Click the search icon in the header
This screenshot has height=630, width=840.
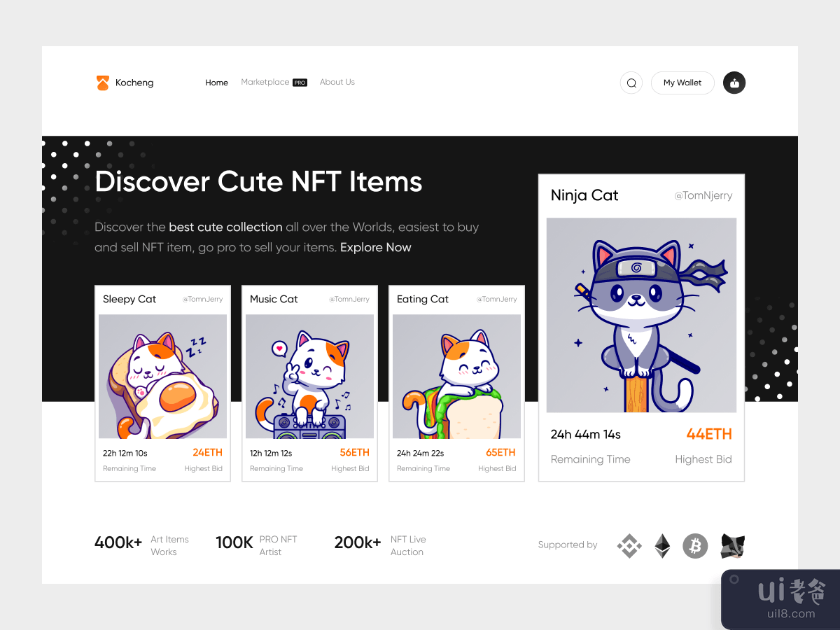pos(631,83)
